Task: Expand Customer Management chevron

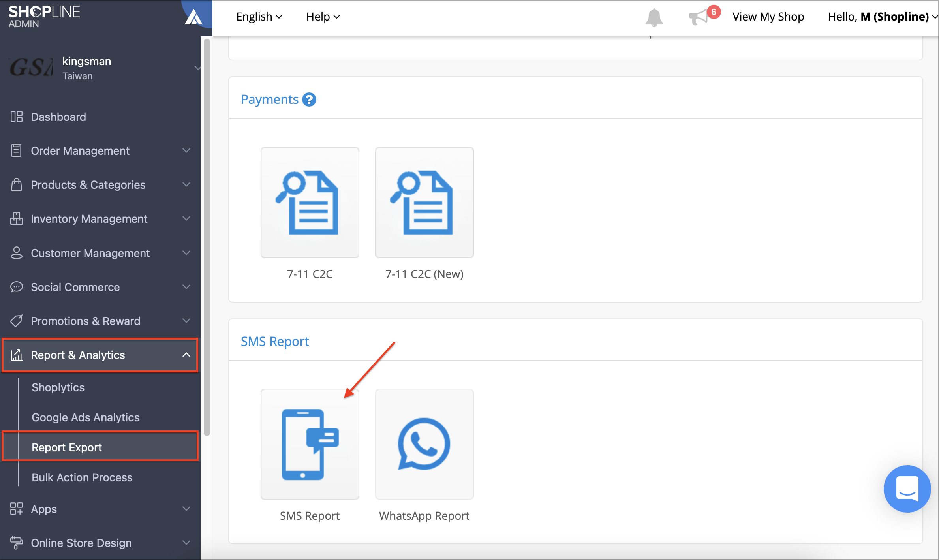Action: (x=186, y=253)
